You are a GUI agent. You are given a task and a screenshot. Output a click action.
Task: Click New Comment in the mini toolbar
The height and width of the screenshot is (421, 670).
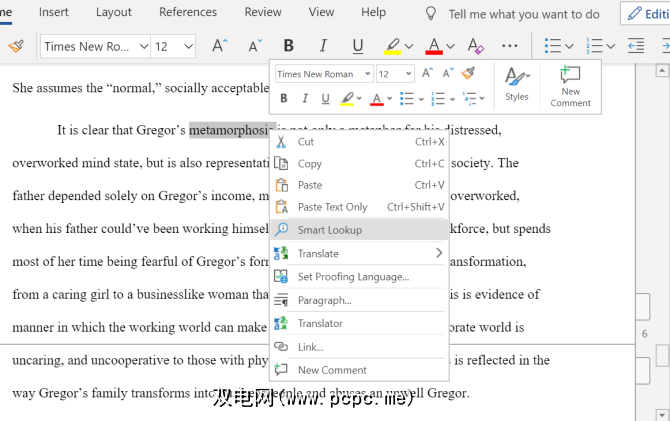(570, 87)
